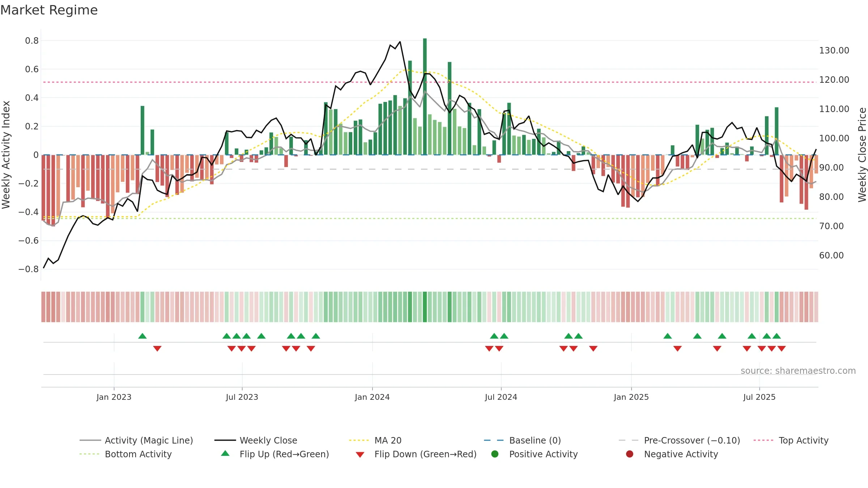This screenshot has height=488, width=868.
Task: Click the Jul 2023 x-axis label
Action: coord(242,397)
